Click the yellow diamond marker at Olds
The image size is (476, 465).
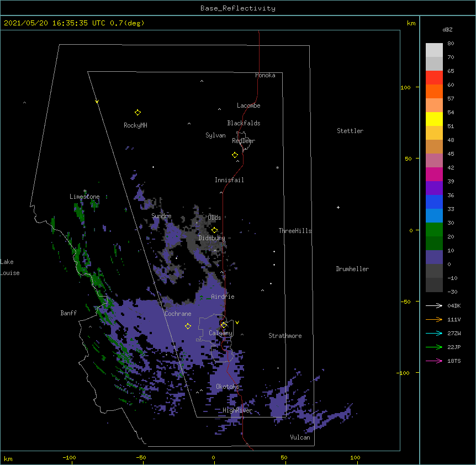click(x=214, y=230)
